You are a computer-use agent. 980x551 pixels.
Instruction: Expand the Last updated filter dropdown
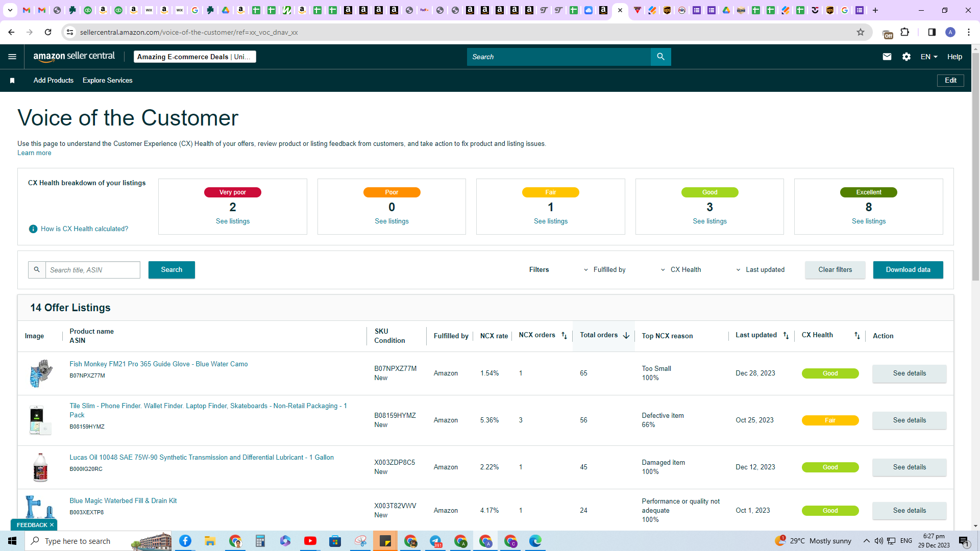760,270
